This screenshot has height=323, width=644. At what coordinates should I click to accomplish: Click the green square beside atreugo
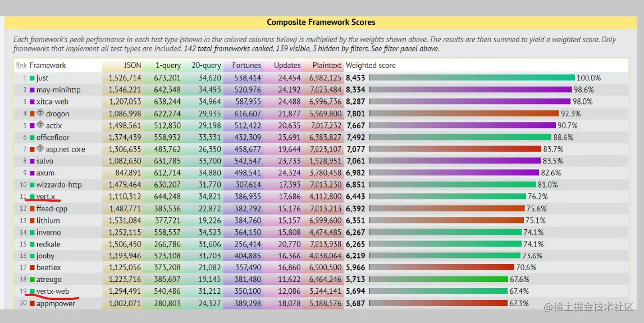32,280
